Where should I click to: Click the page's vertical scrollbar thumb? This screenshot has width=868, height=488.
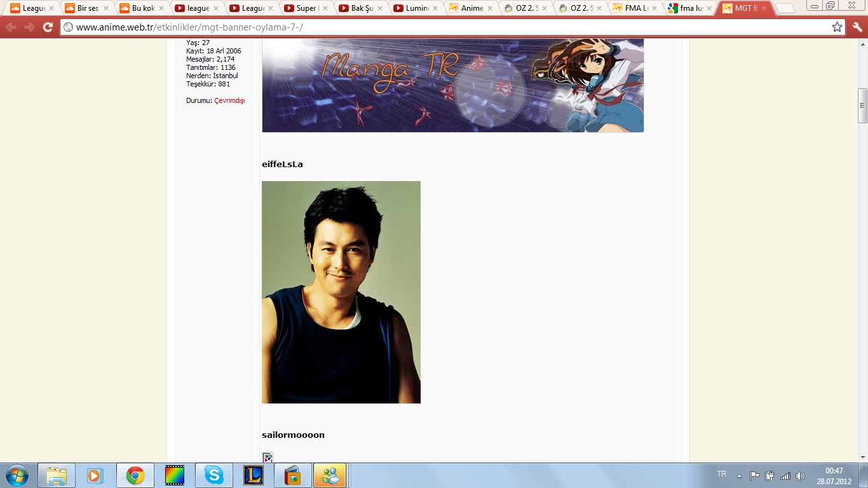tap(862, 105)
